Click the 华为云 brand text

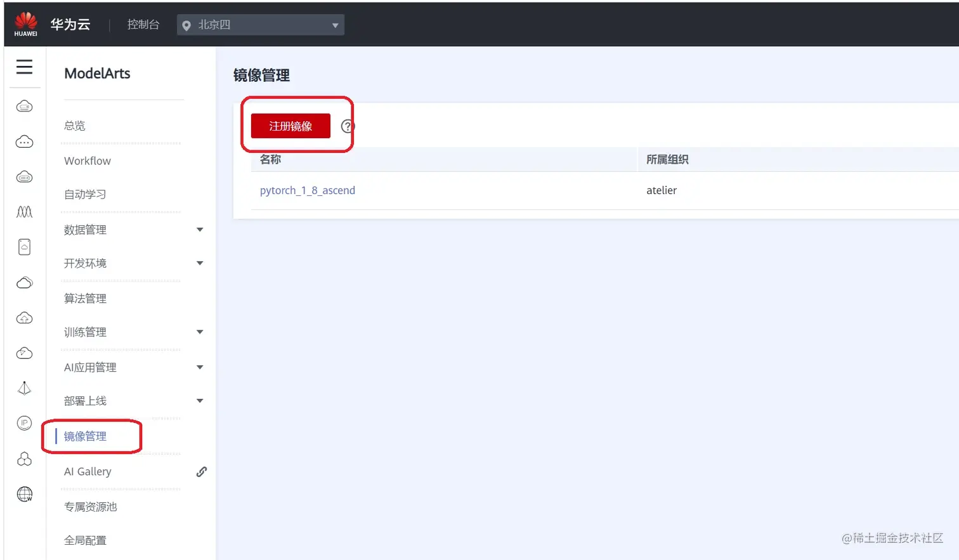click(70, 24)
